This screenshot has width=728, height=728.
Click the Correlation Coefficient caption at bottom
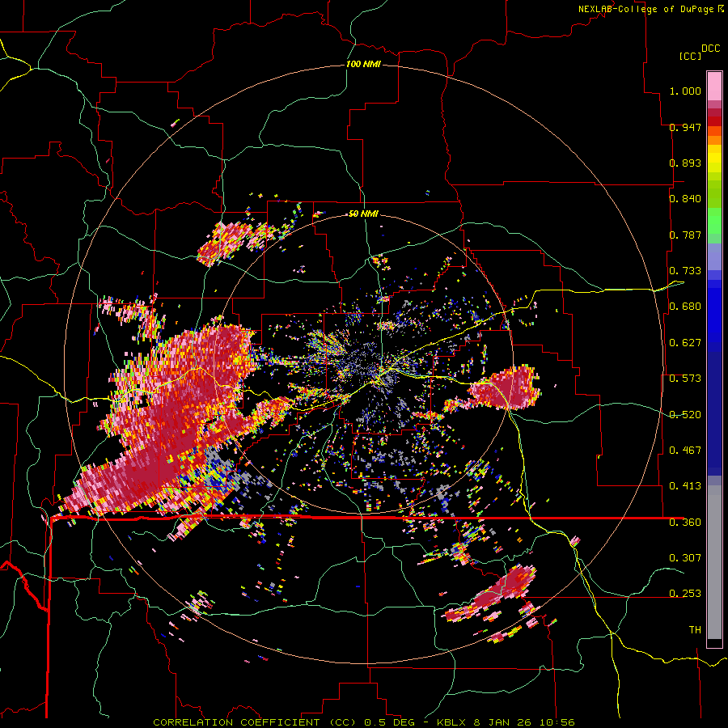click(x=364, y=722)
